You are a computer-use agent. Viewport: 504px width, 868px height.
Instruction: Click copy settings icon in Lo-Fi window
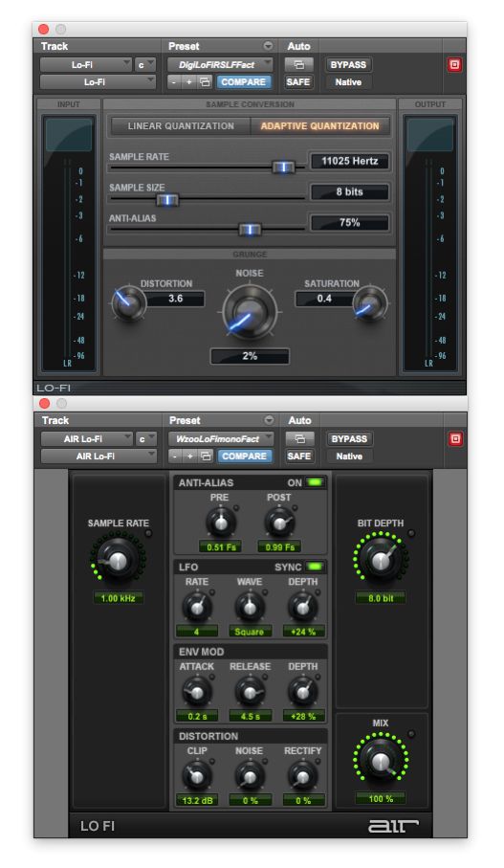click(204, 82)
